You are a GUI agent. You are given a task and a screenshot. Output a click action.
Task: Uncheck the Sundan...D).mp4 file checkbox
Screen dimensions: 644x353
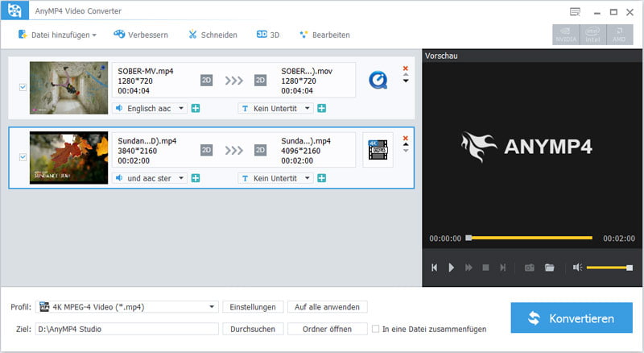tap(23, 157)
